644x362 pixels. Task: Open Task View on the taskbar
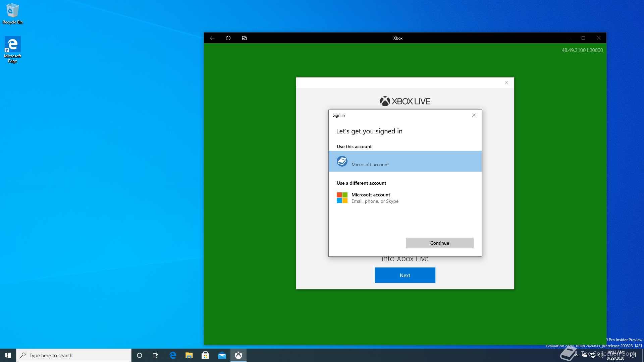156,355
